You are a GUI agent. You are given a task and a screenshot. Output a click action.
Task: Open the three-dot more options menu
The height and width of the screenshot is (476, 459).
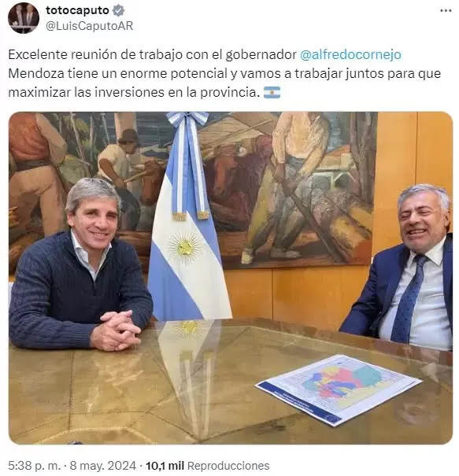point(446,11)
